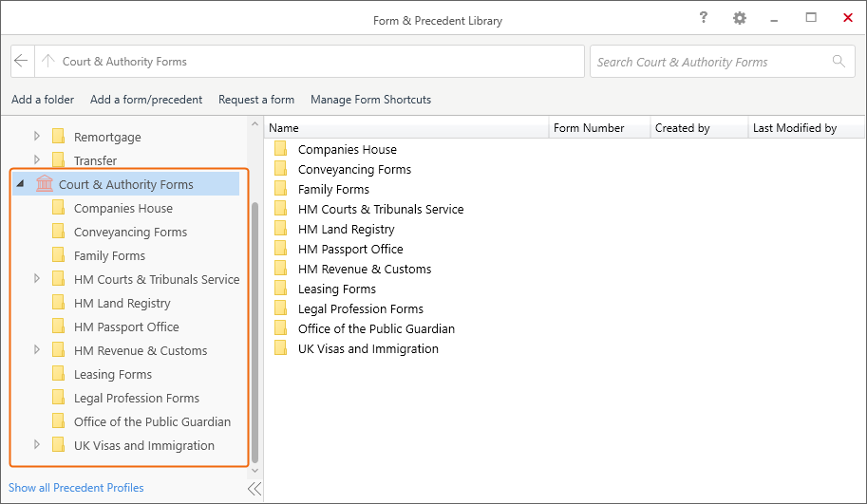Sort by Last Modified by column header
This screenshot has width=867, height=504.
[806, 127]
